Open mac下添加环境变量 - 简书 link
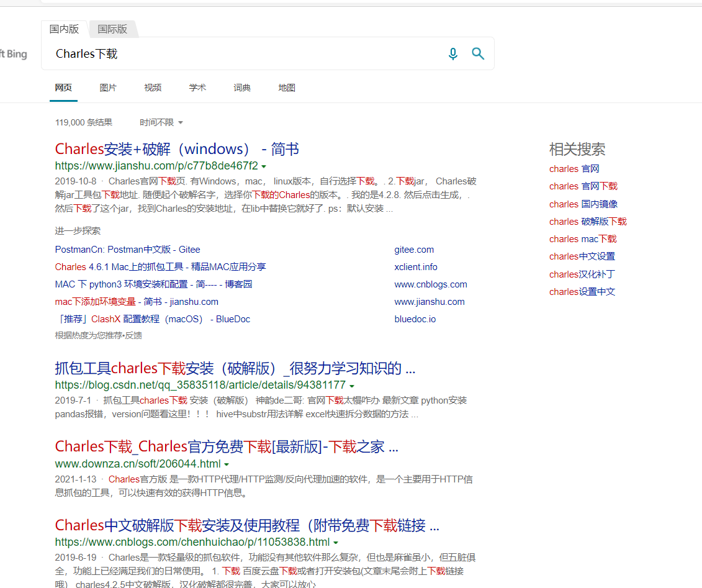 [x=137, y=302]
